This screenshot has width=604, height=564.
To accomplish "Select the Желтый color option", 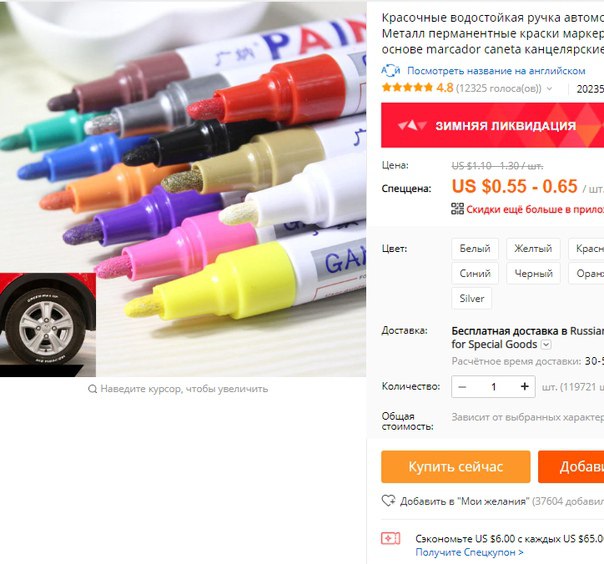I will click(x=533, y=248).
